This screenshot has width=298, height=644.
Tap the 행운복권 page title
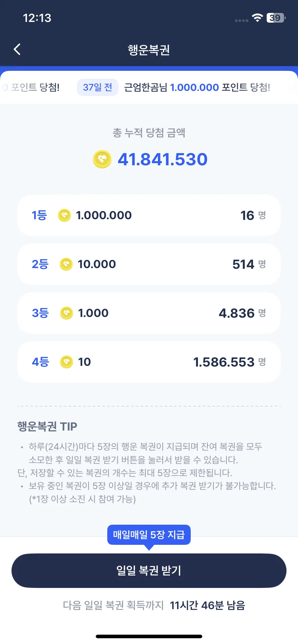click(x=149, y=50)
